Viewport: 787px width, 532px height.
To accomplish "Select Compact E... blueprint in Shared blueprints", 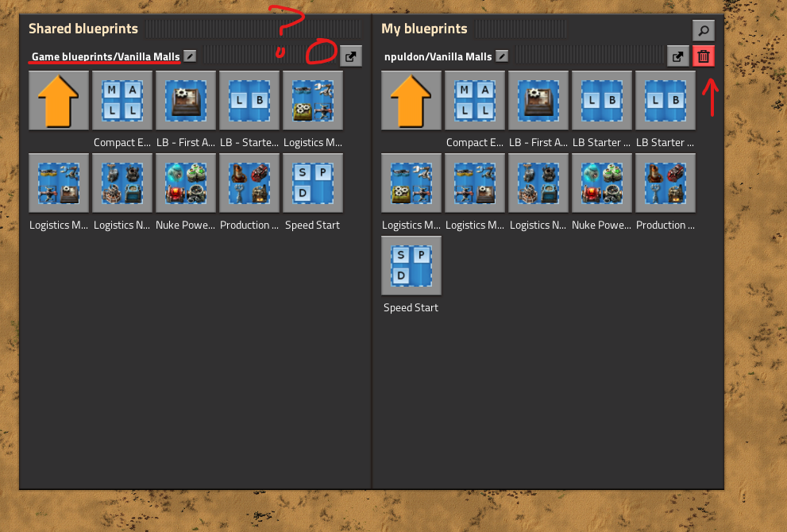I will 122,100.
